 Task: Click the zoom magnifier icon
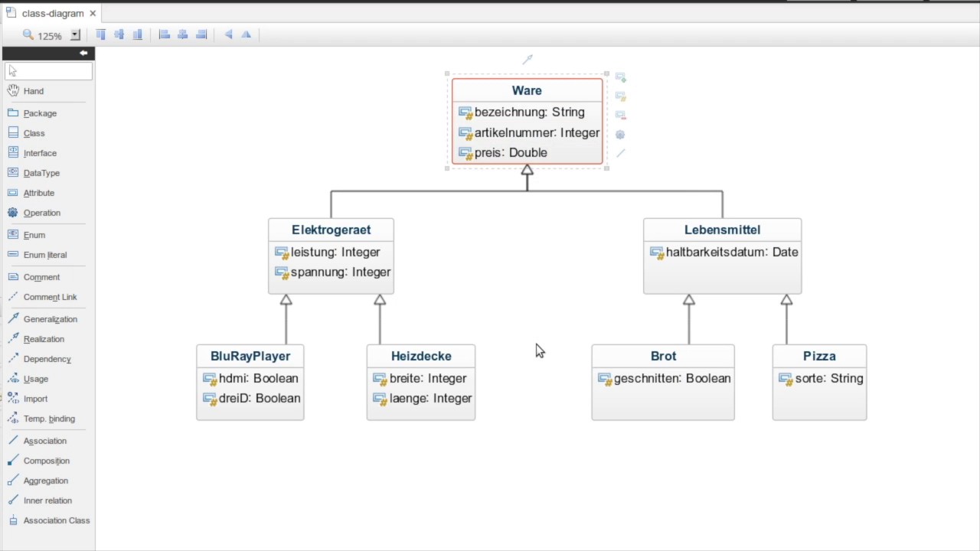click(x=28, y=34)
